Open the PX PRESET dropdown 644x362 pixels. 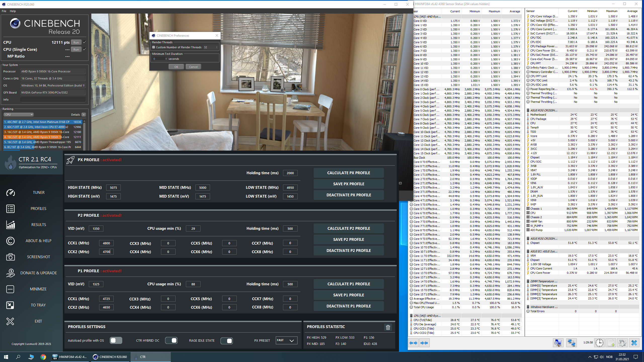(287, 340)
